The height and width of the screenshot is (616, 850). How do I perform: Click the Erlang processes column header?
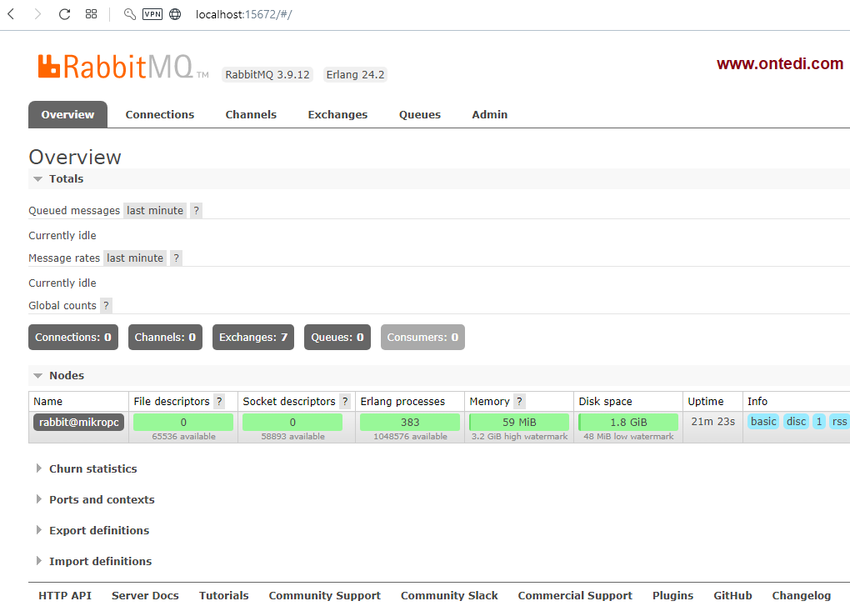coord(402,401)
